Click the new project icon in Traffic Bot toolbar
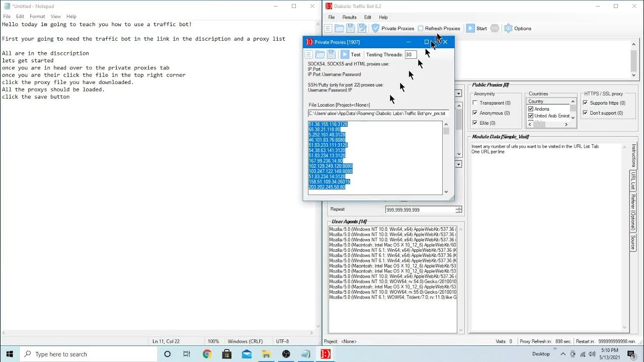644x362 pixels. pyautogui.click(x=328, y=29)
